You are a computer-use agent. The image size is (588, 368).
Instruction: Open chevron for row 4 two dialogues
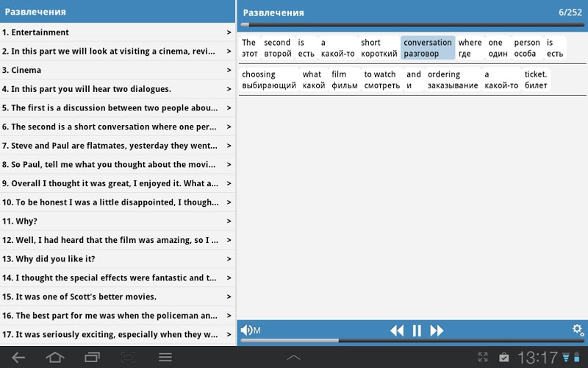click(x=229, y=89)
